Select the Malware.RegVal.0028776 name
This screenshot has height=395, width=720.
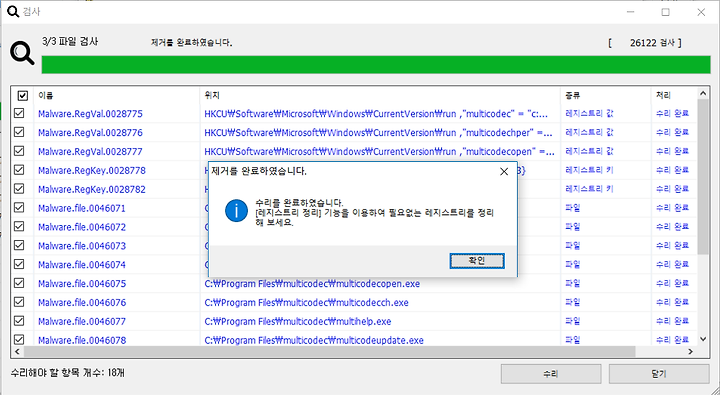90,133
